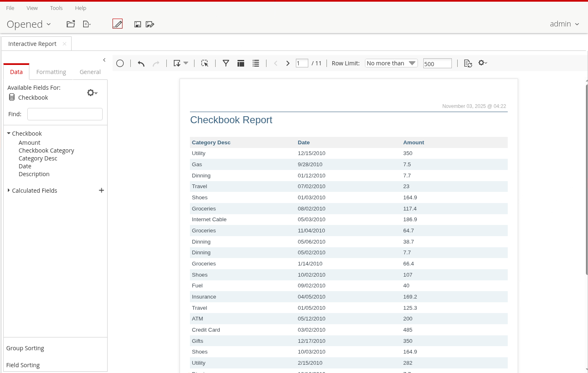Expand the Calculated Fields tree node
The width and height of the screenshot is (588, 373).
point(9,190)
